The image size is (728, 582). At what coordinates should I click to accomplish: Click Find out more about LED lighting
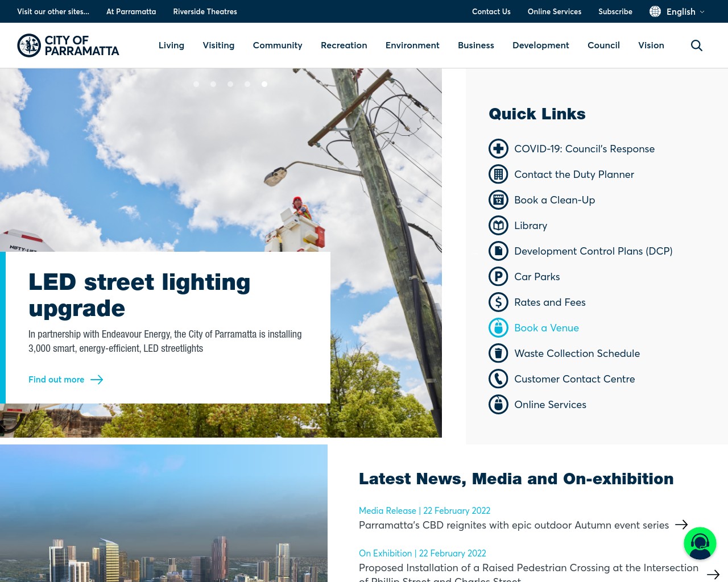[56, 379]
